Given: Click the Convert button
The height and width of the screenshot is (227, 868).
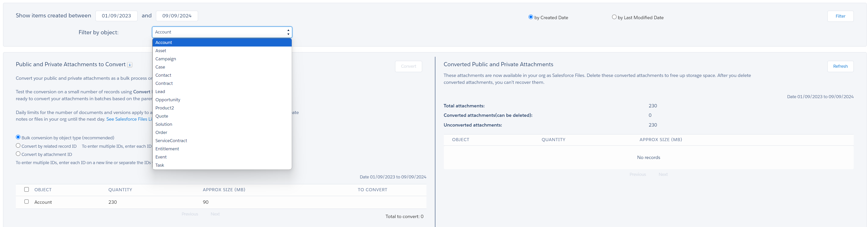Looking at the screenshot, I should click(x=408, y=66).
